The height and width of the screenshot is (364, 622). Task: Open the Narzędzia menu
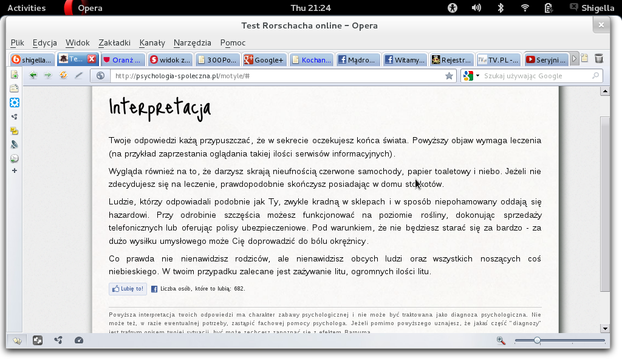point(193,43)
